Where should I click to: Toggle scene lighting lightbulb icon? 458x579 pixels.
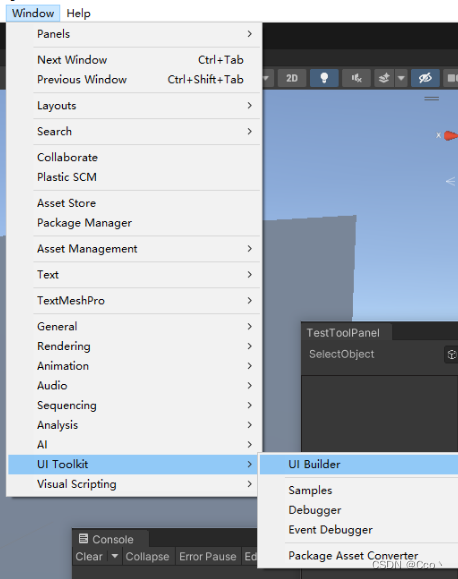point(324,78)
